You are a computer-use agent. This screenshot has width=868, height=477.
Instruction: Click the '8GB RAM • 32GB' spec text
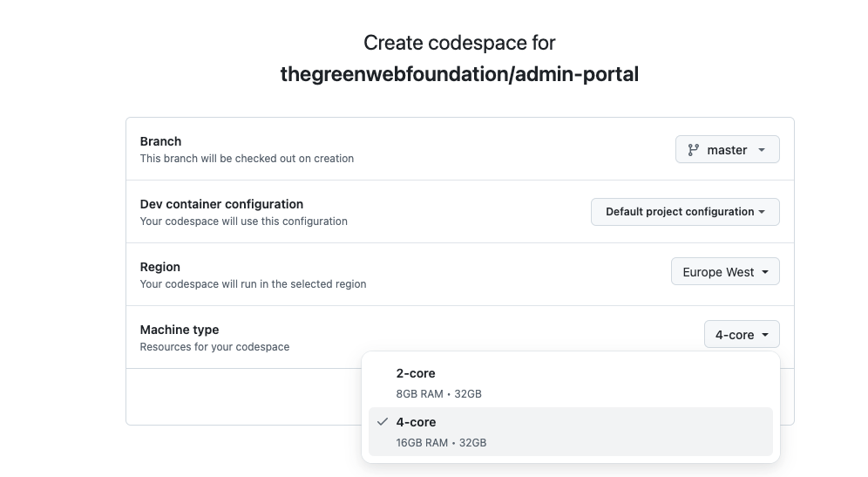point(439,394)
